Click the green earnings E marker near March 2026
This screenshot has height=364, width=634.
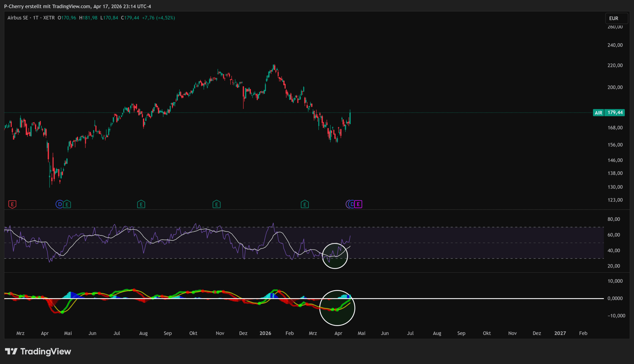coord(305,204)
